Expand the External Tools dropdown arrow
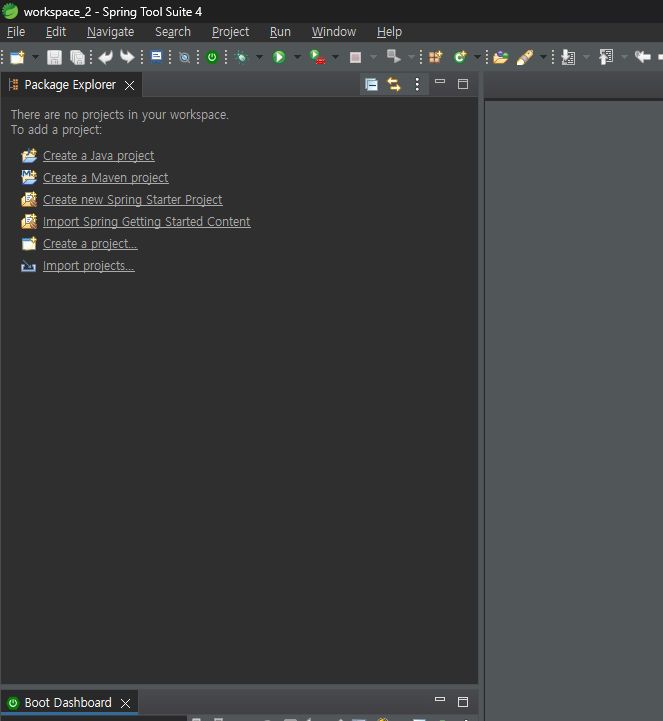 pos(335,57)
